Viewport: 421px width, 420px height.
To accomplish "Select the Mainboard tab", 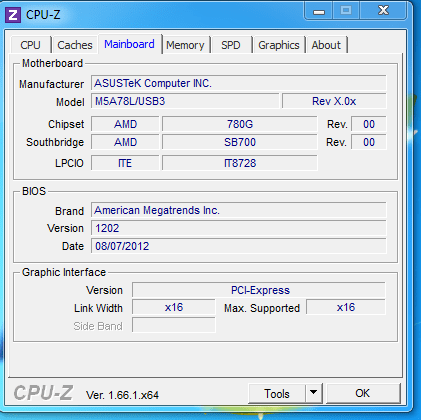I will click(130, 44).
